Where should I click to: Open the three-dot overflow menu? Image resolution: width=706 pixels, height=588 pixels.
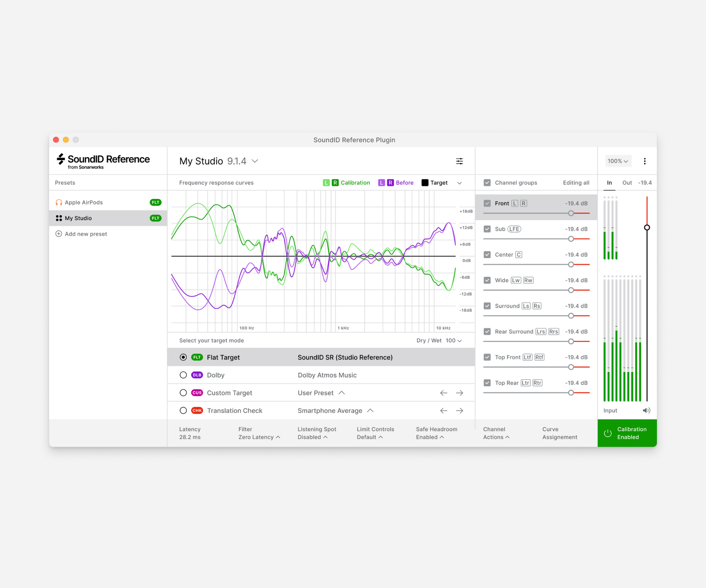point(645,161)
